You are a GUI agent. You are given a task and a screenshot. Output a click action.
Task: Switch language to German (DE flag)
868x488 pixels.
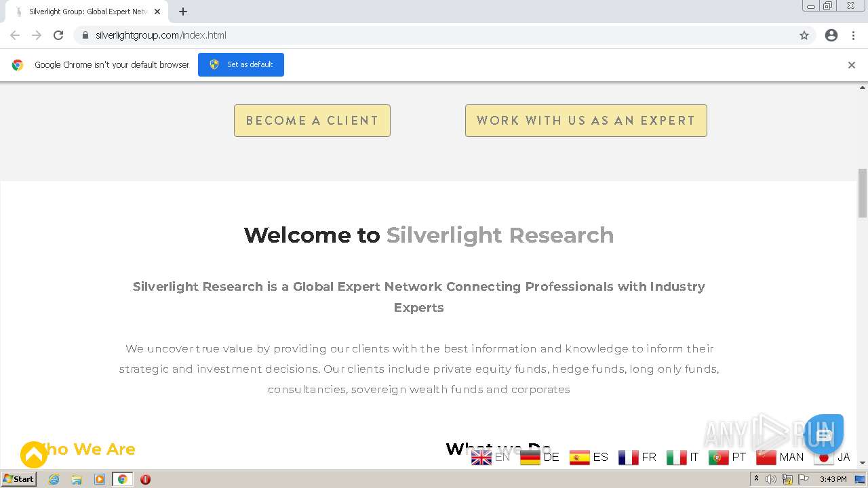pyautogui.click(x=539, y=457)
